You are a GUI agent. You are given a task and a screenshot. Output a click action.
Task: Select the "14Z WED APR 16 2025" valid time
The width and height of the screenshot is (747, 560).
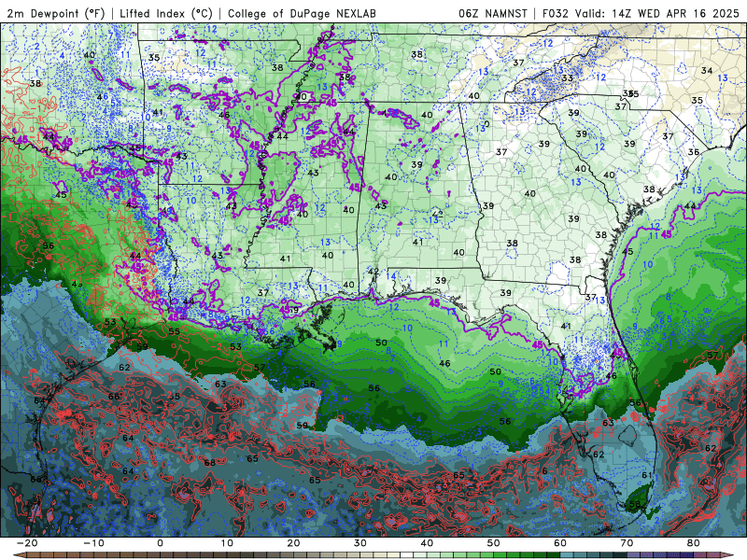pyautogui.click(x=676, y=14)
